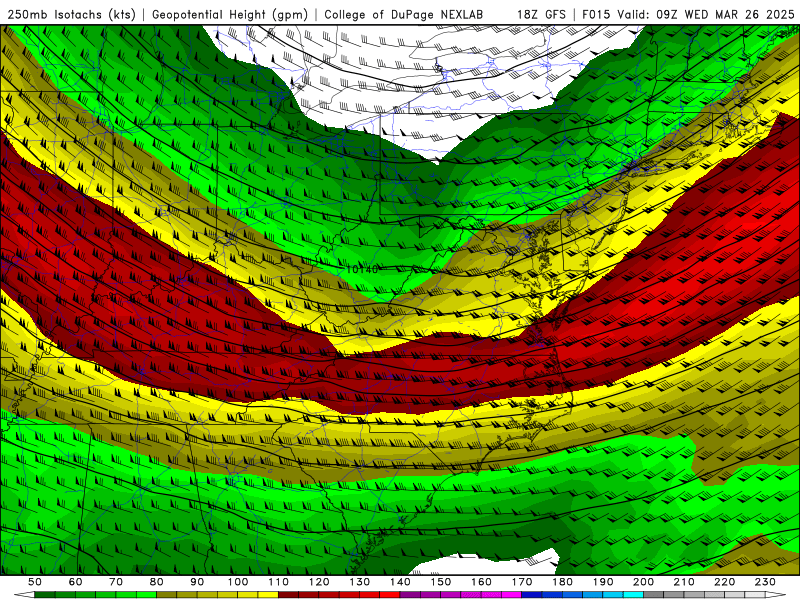Click the legend value "60"
This screenshot has height=600, width=800.
click(76, 582)
